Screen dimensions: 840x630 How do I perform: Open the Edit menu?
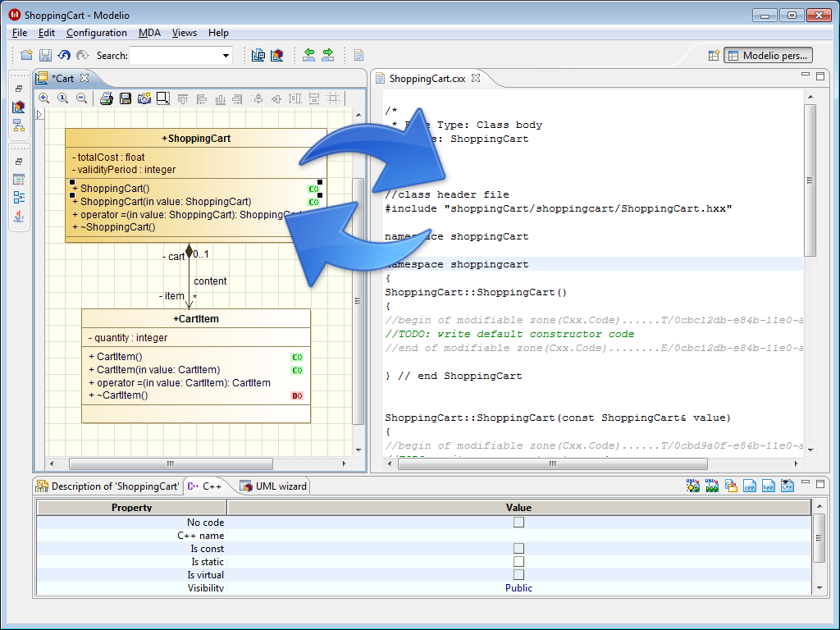(x=47, y=33)
